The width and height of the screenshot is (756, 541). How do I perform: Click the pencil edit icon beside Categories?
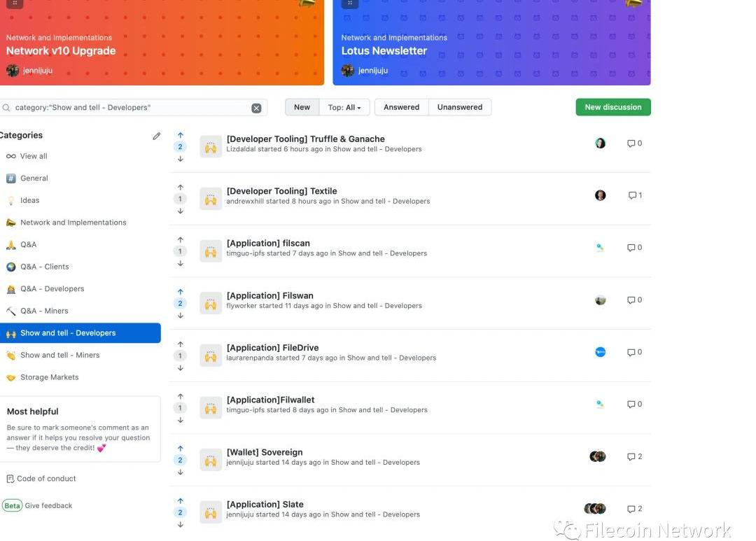pyautogui.click(x=156, y=136)
